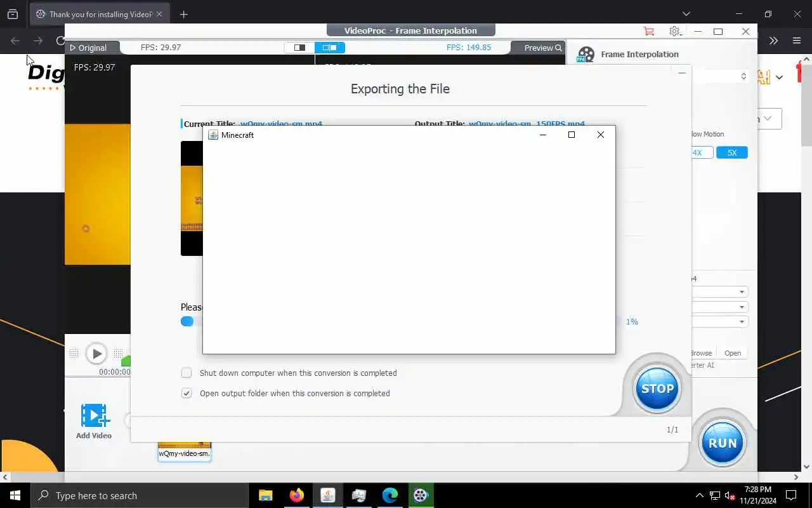Open the Windows Start menu
The image size is (812, 508).
tap(15, 495)
